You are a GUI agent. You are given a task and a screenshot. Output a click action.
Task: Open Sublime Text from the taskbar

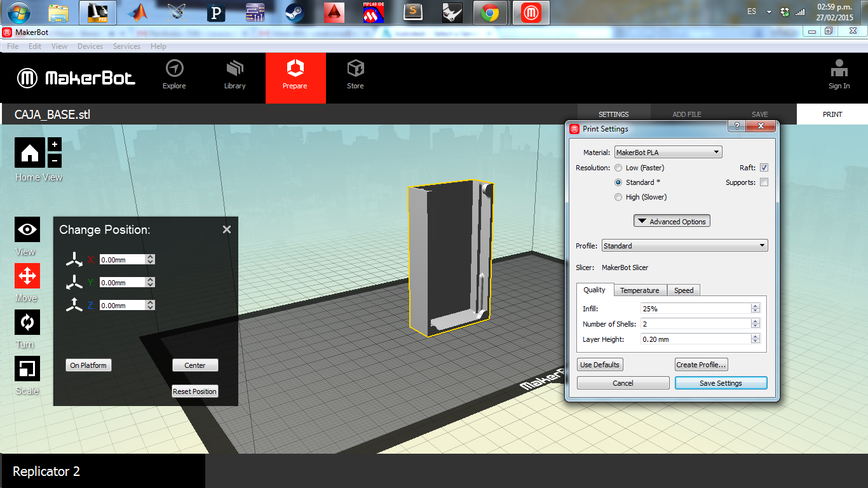[414, 12]
